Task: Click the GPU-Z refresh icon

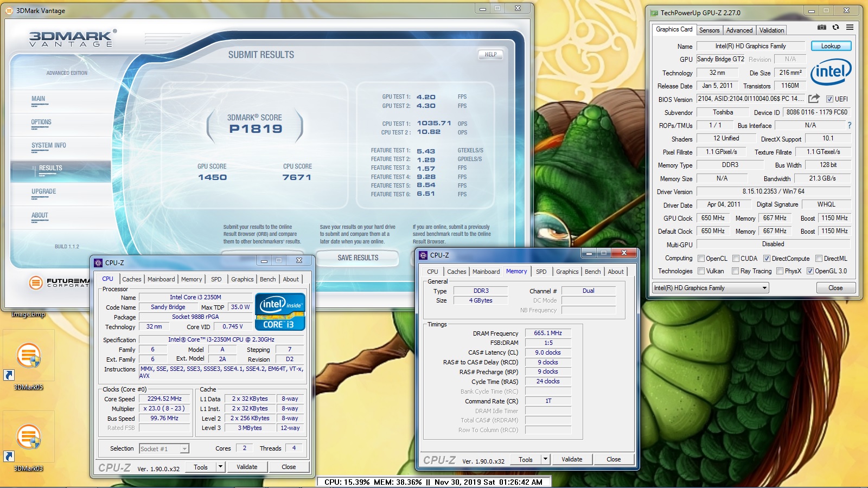Action: click(x=836, y=27)
